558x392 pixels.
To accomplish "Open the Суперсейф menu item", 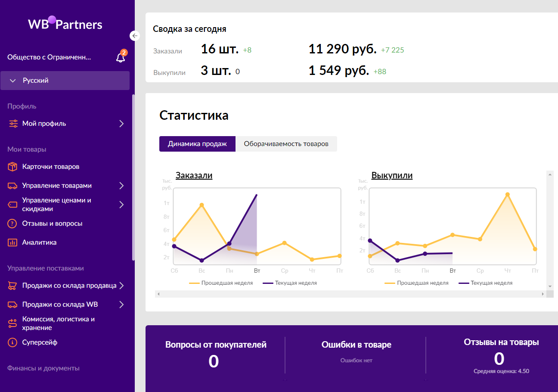I will click(40, 342).
